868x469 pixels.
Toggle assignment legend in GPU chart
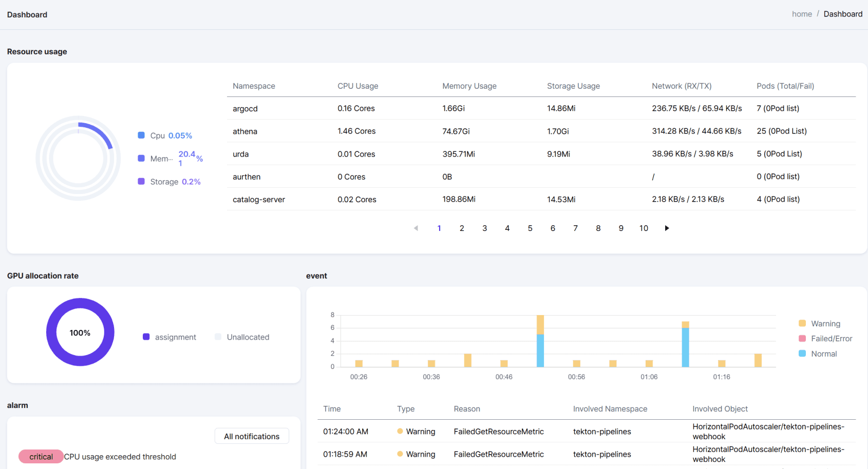point(169,337)
